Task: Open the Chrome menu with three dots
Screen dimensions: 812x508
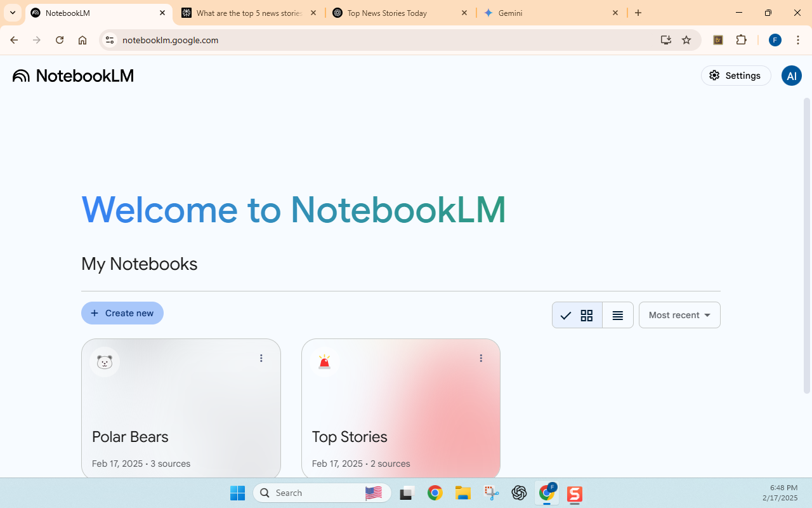Action: coord(798,39)
